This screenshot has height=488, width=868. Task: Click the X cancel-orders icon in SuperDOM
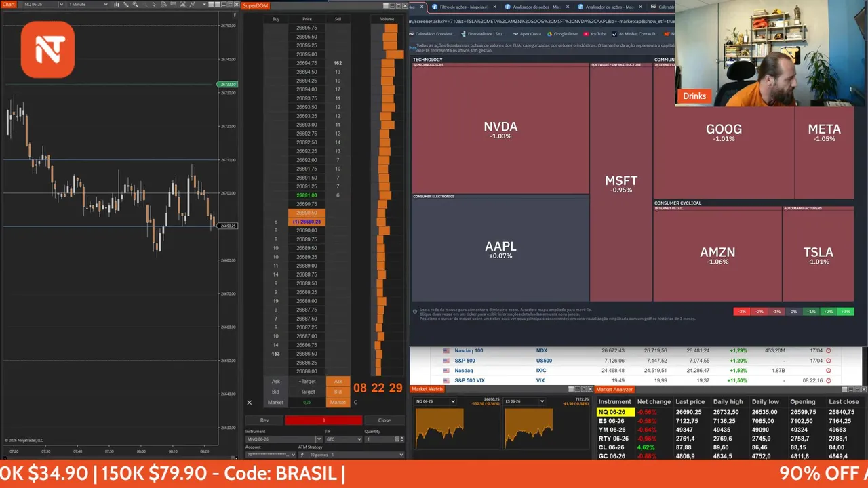click(x=250, y=403)
